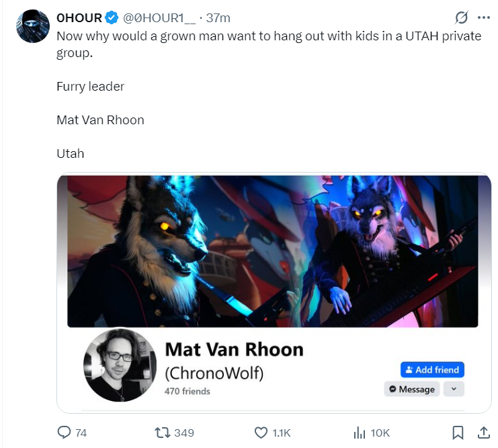Bookmark this post
This screenshot has width=498, height=448.
(x=458, y=433)
